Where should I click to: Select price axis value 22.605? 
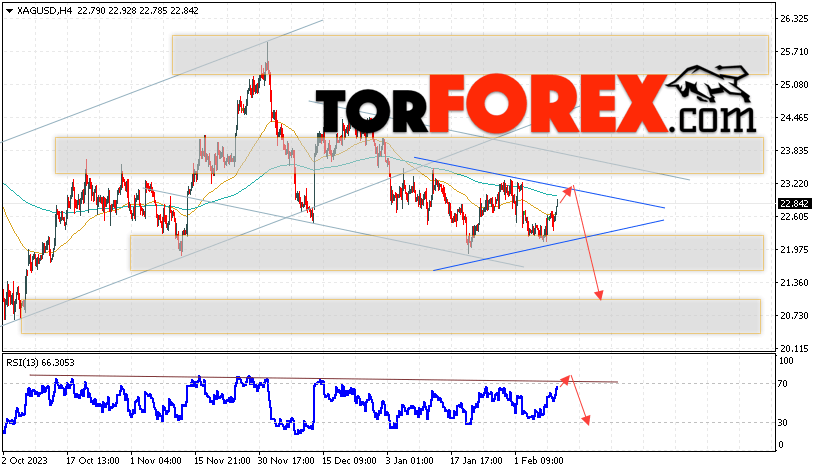pos(794,216)
